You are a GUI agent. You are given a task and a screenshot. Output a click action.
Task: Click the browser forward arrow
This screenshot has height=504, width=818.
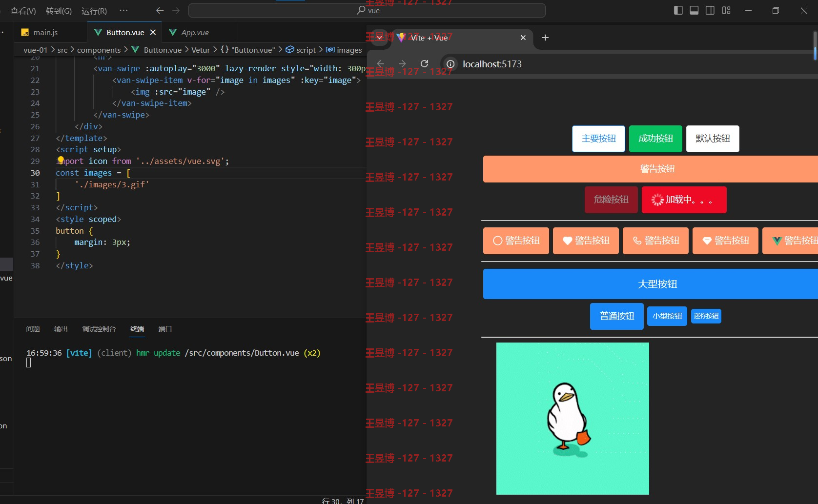402,64
